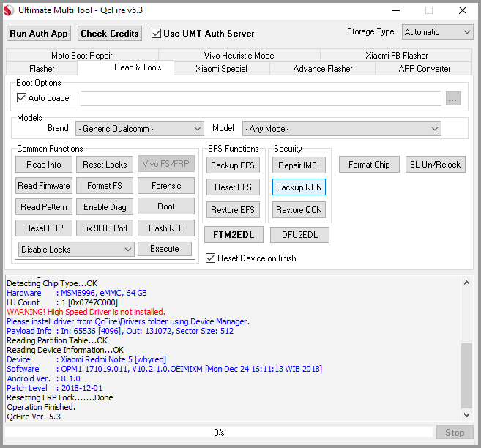Image resolution: width=481 pixels, height=448 pixels.
Task: Click the 'MSM8996, eMMC, 64 GB' hardware line
Action: coord(77,293)
